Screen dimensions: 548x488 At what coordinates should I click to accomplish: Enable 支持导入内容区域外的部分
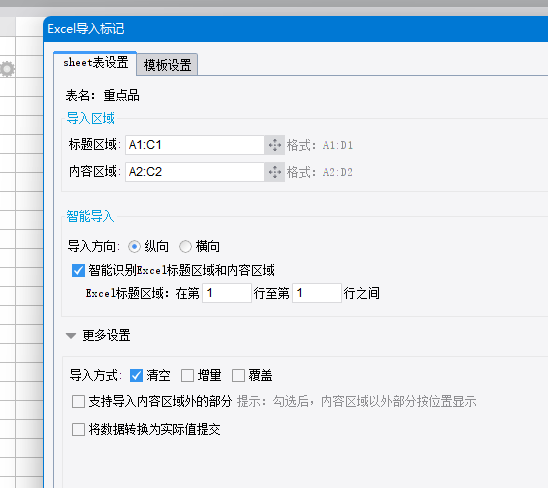point(78,402)
